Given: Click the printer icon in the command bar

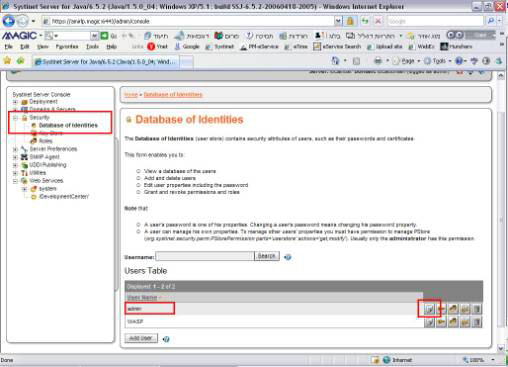Looking at the screenshot, I should tap(378, 61).
